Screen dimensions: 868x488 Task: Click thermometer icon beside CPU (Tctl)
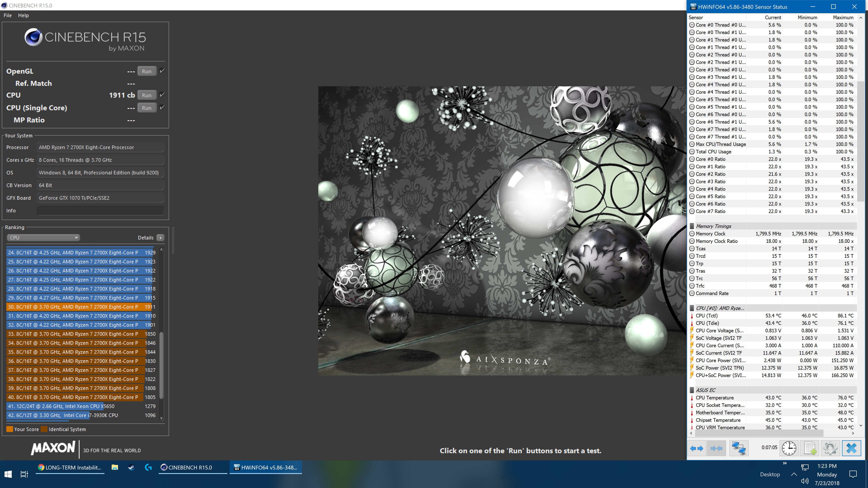[692, 316]
